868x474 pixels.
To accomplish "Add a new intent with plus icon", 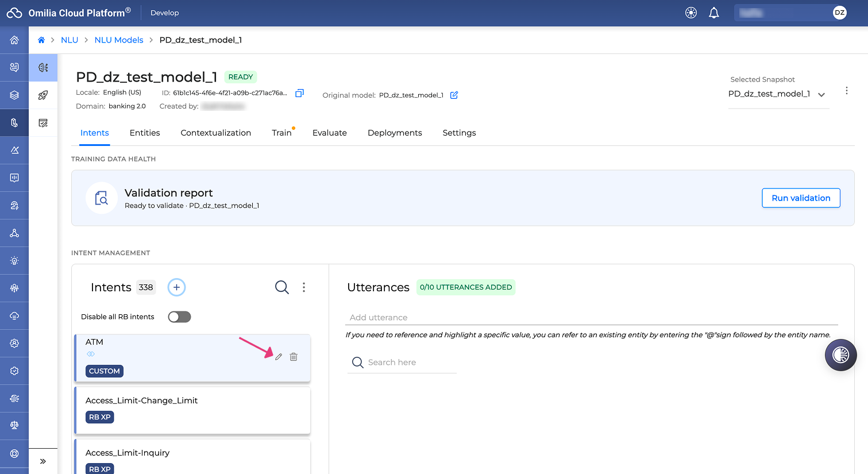I will [x=176, y=287].
